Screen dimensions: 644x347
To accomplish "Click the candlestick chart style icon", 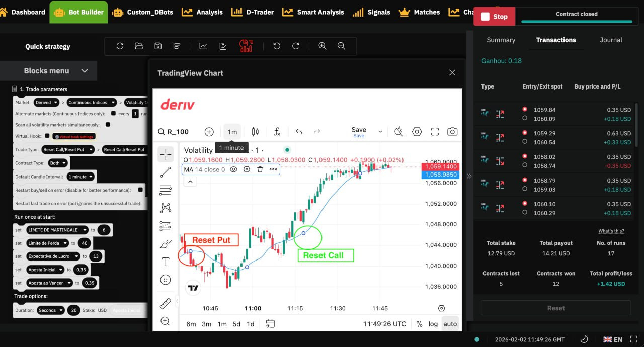I will point(255,132).
